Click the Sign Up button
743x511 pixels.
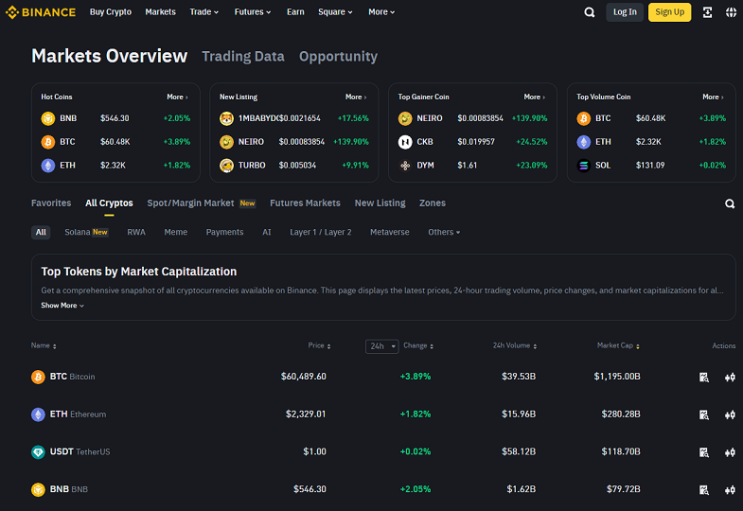670,12
